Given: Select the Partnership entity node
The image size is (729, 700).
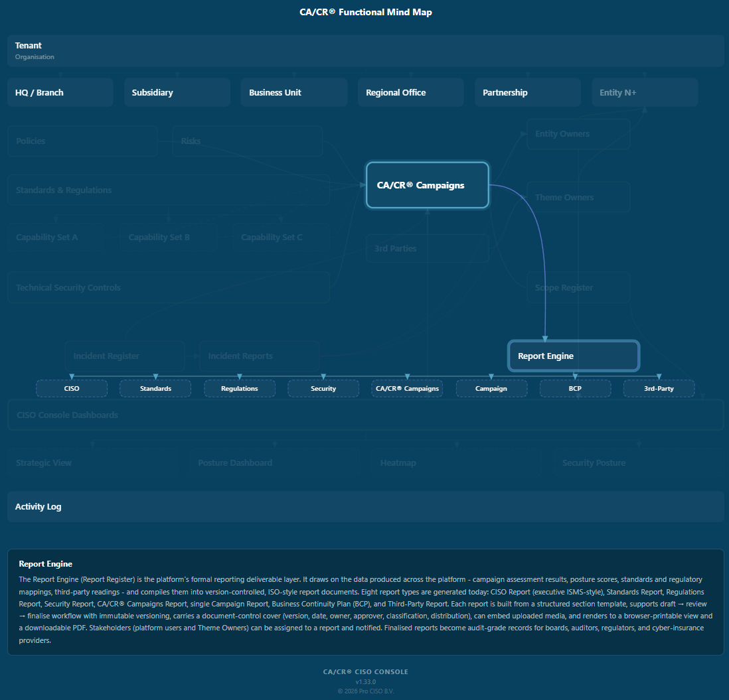Looking at the screenshot, I should click(528, 92).
